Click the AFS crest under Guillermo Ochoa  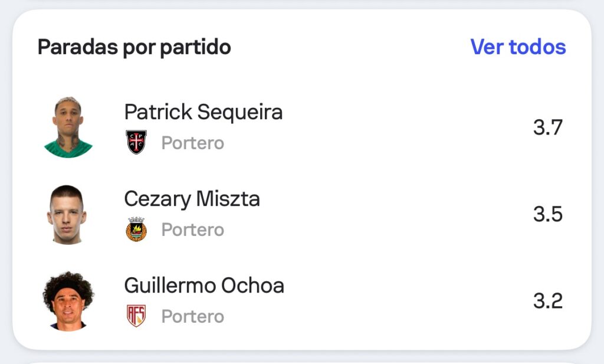[x=136, y=316]
